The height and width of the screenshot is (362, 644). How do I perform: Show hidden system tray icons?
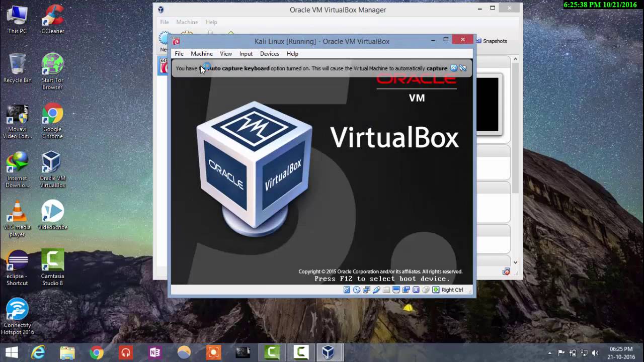(549, 353)
